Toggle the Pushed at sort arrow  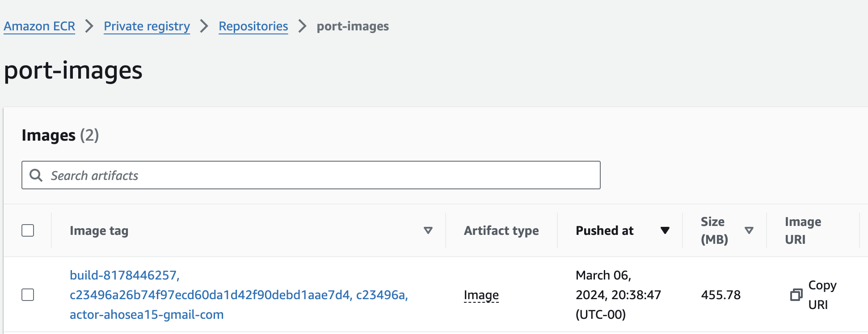(x=665, y=230)
